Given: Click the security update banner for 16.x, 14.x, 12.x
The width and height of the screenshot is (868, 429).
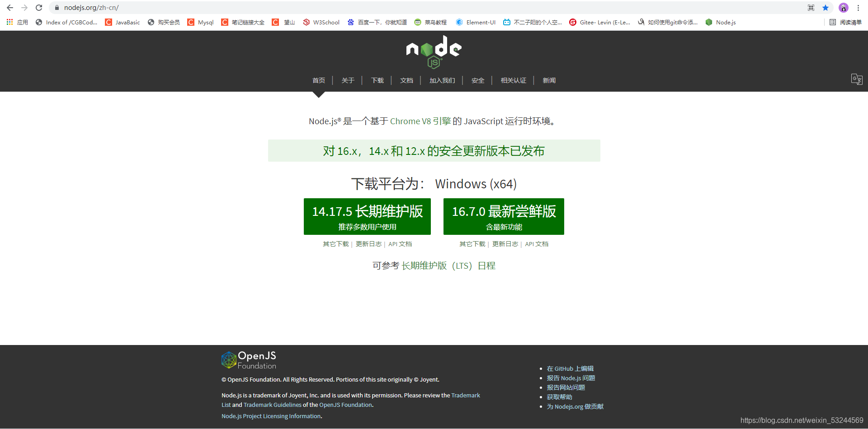Looking at the screenshot, I should click(x=434, y=151).
